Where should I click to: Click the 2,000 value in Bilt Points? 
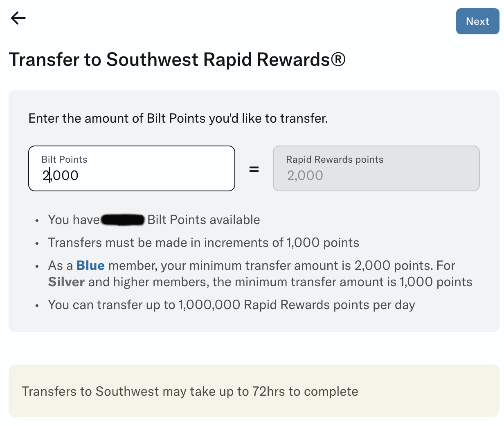pyautogui.click(x=61, y=175)
